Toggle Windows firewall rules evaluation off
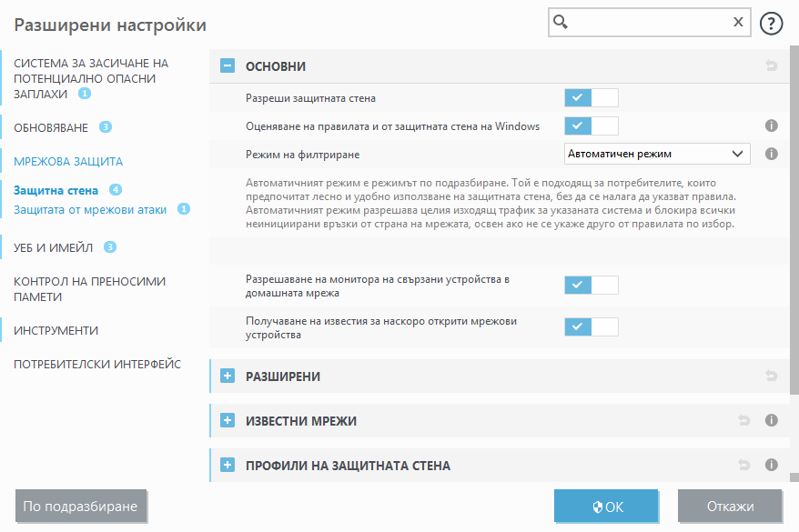Image resolution: width=799 pixels, height=532 pixels. click(591, 125)
